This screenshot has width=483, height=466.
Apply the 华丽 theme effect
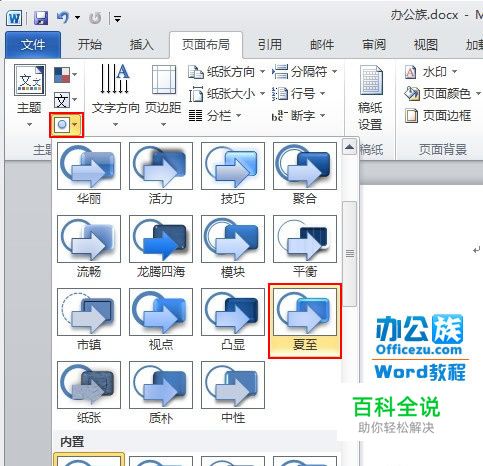89,173
